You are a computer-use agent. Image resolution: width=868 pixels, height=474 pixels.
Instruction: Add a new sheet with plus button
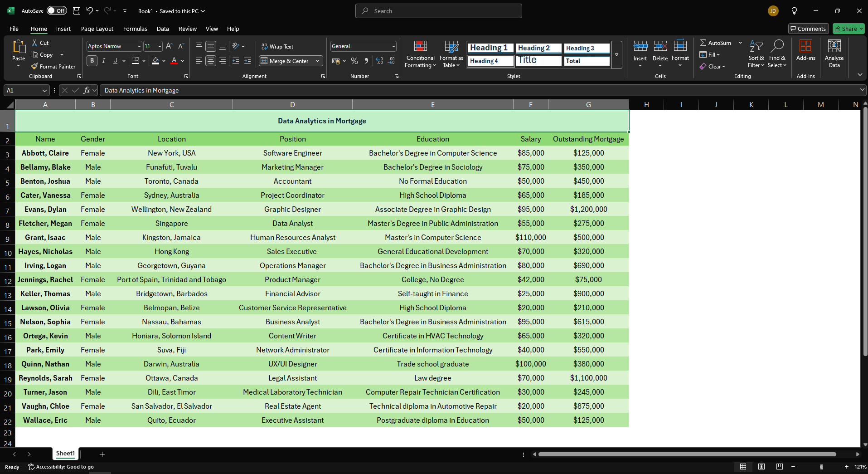coord(102,454)
